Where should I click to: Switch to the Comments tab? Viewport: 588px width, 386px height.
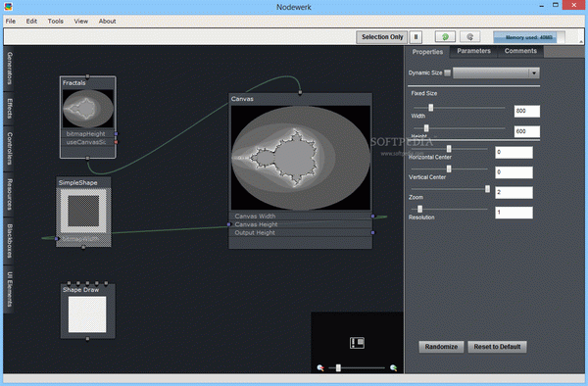520,51
